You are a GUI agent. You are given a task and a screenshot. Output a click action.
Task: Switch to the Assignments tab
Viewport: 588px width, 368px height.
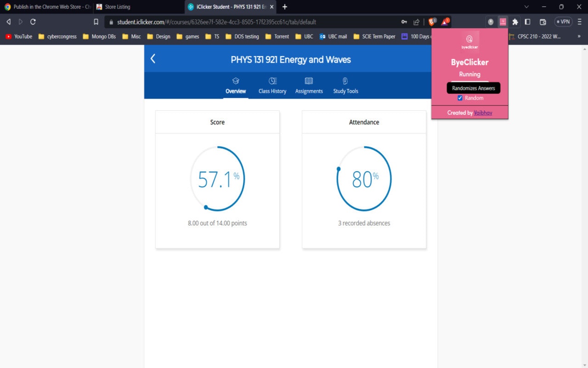coord(309,86)
